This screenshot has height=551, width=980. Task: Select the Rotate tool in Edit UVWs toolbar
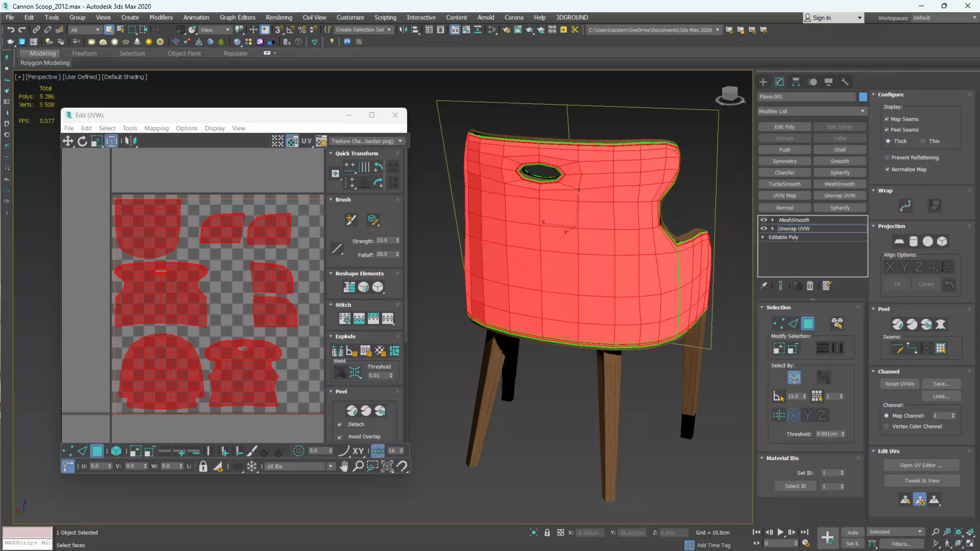[x=82, y=141]
